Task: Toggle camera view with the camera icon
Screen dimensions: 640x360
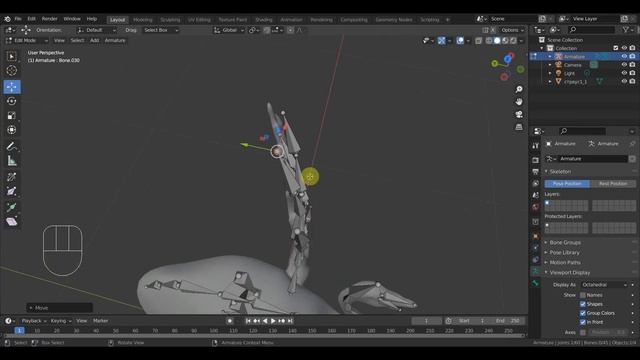Action: [519, 114]
